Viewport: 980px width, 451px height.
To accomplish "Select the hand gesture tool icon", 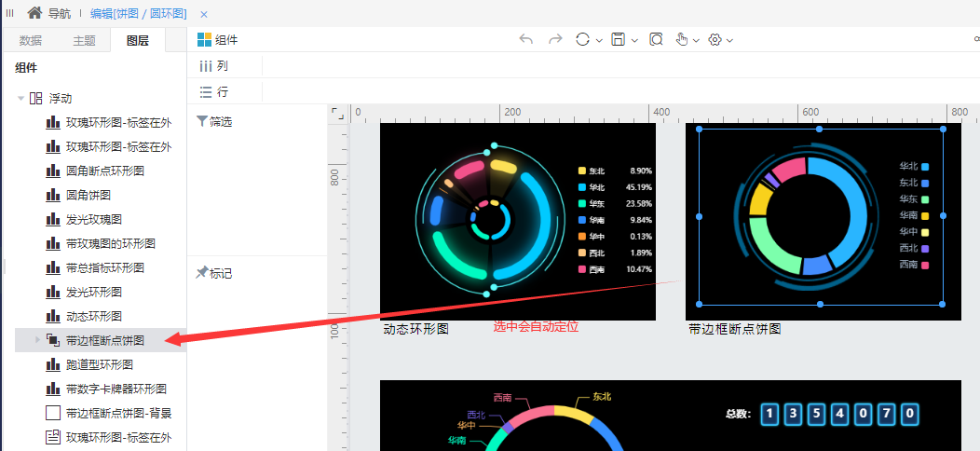I will pos(682,39).
